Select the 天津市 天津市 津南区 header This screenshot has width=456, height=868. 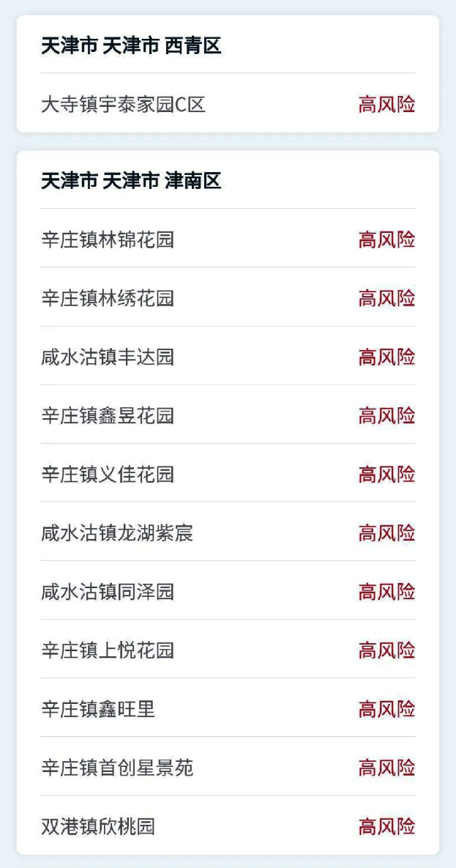(x=131, y=181)
